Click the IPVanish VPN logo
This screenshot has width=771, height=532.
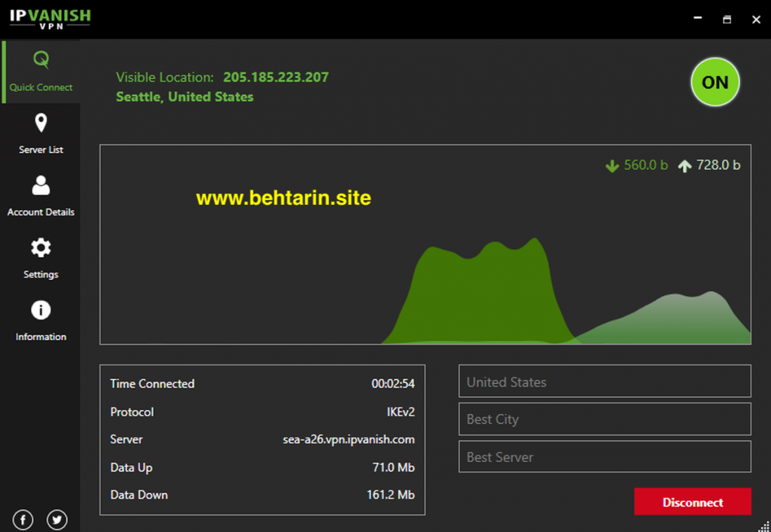coord(50,19)
